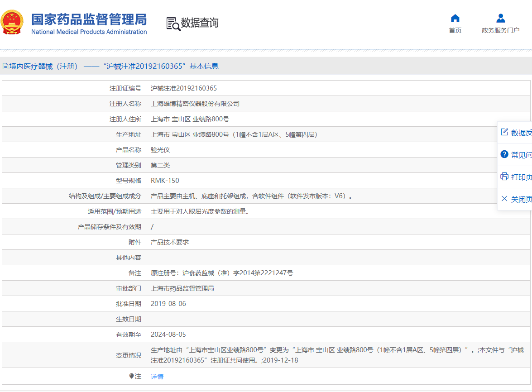Select model specification RMK-150
Screen dimensions: 532x392
[165, 181]
